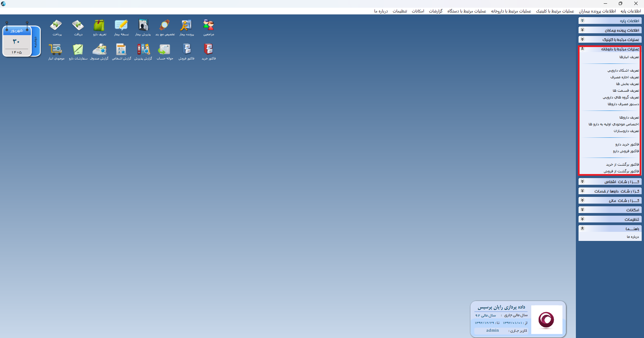Open the مراجعین (clients) icon
The height and width of the screenshot is (338, 644).
[x=208, y=28]
